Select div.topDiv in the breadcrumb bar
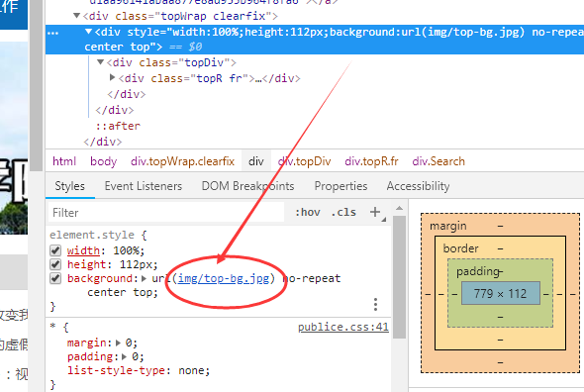 pyautogui.click(x=304, y=161)
